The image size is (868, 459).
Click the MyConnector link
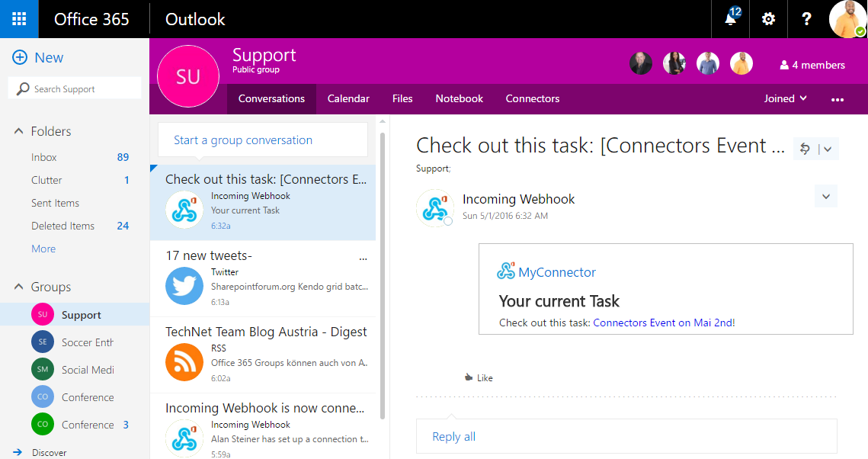pyautogui.click(x=557, y=272)
